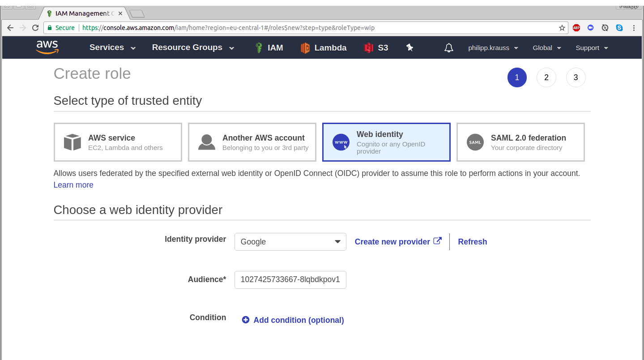Click the Learn more link
Image resolution: width=644 pixels, height=360 pixels.
point(73,185)
